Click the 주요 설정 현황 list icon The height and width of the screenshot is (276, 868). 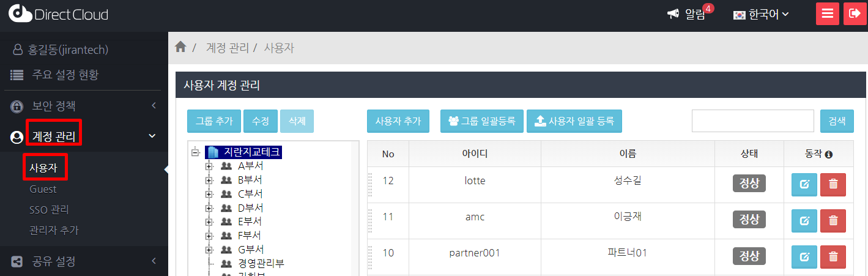point(17,75)
